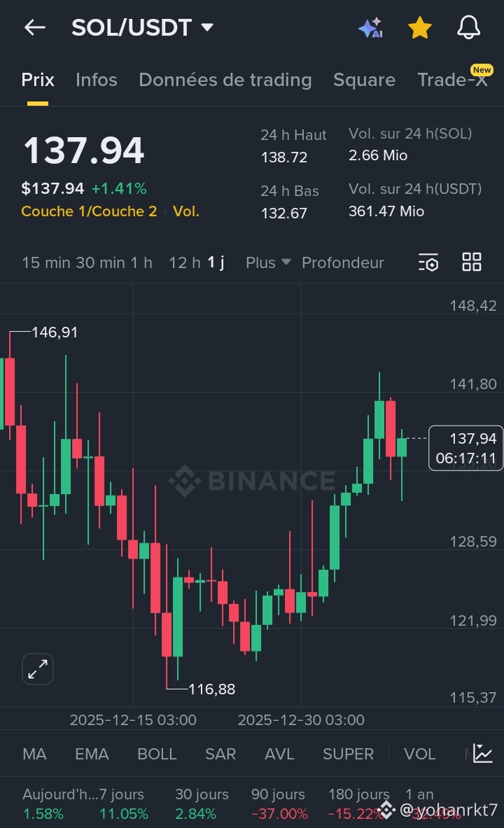Select the 1 h interval

click(141, 262)
